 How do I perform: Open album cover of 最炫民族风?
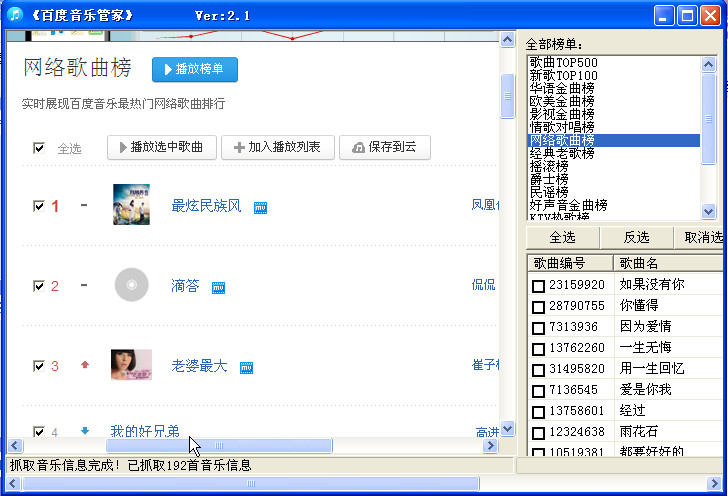(131, 204)
